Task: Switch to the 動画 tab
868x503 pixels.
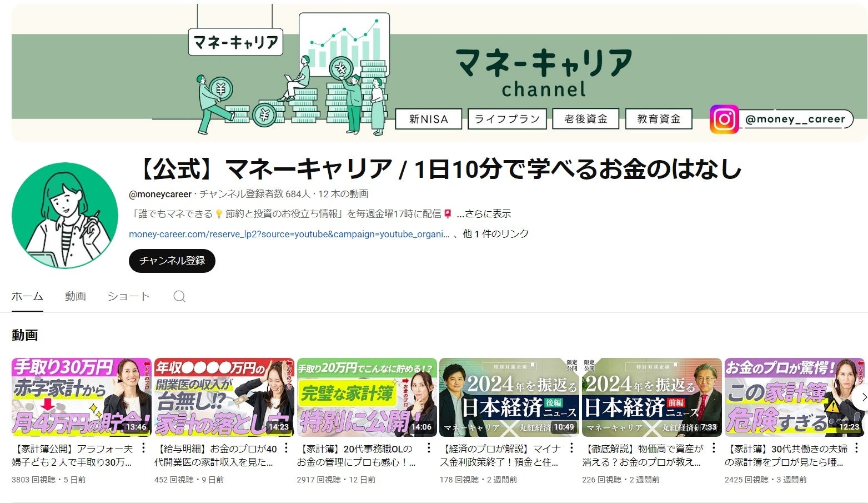Action: point(76,296)
